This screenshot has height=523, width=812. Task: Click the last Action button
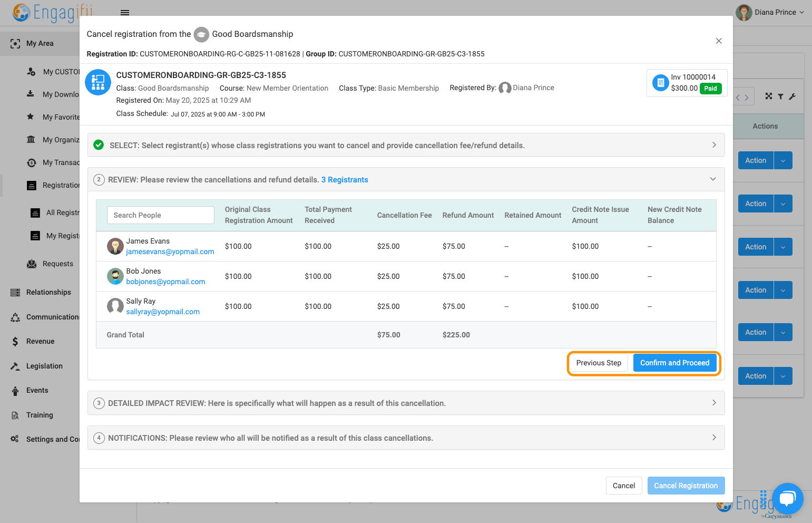tap(756, 376)
